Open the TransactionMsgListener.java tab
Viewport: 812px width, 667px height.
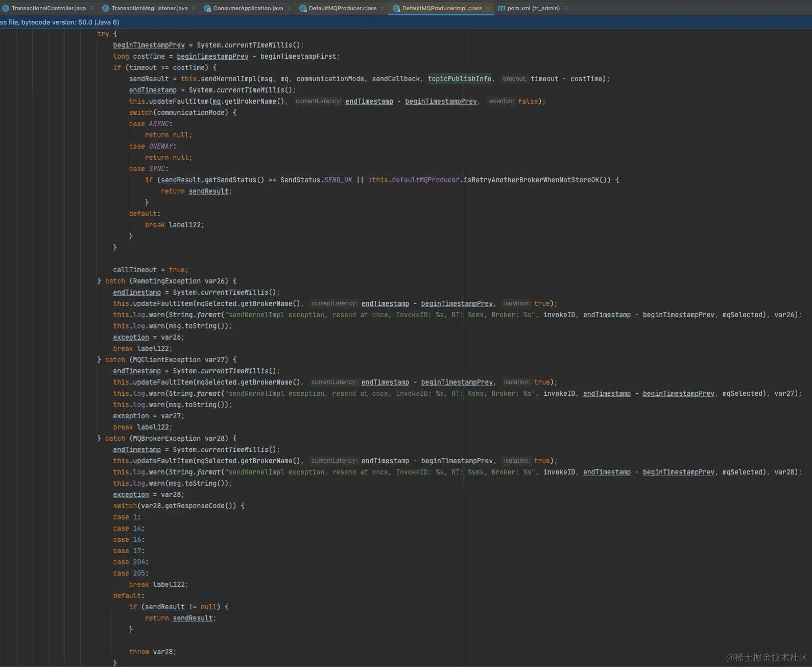click(x=149, y=8)
